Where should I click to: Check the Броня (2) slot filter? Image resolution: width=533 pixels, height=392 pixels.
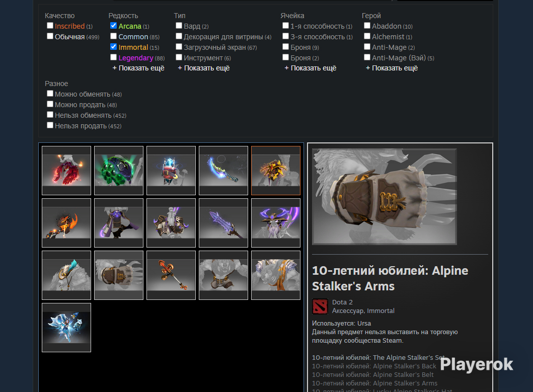click(x=285, y=57)
